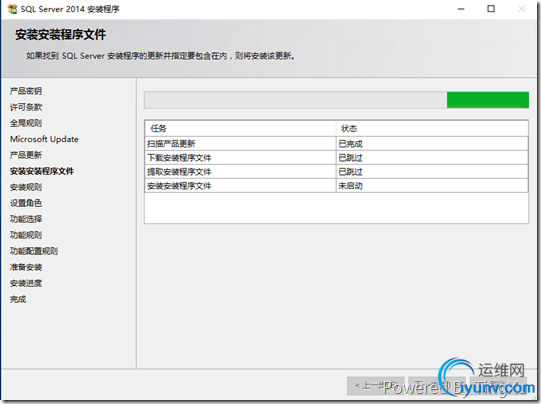Select the 产品更新 step in the sidebar

26,155
